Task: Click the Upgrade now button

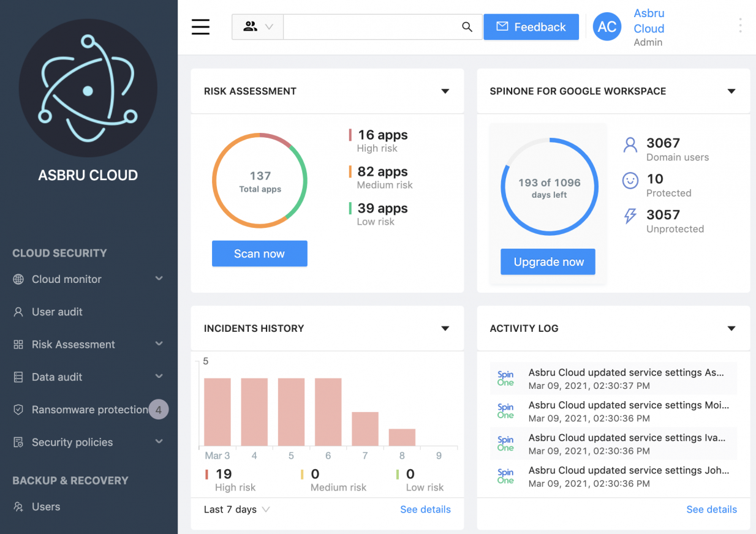Action: pyautogui.click(x=548, y=261)
